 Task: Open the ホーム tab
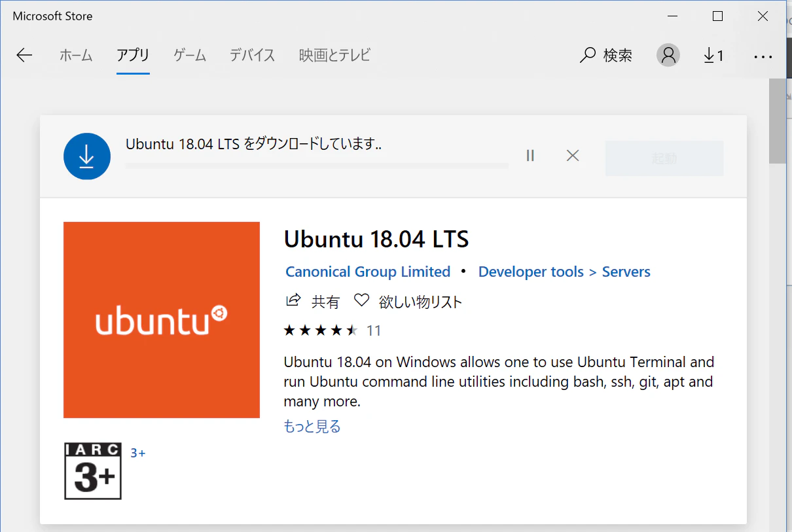pyautogui.click(x=76, y=56)
